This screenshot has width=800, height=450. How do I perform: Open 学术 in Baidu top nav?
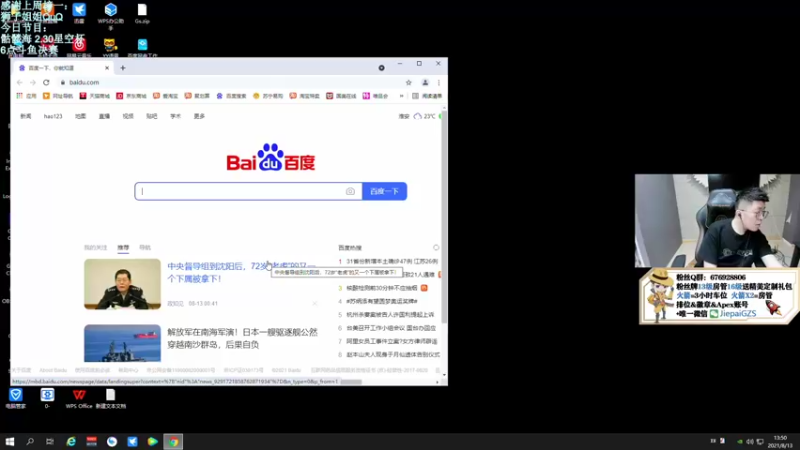coord(176,116)
